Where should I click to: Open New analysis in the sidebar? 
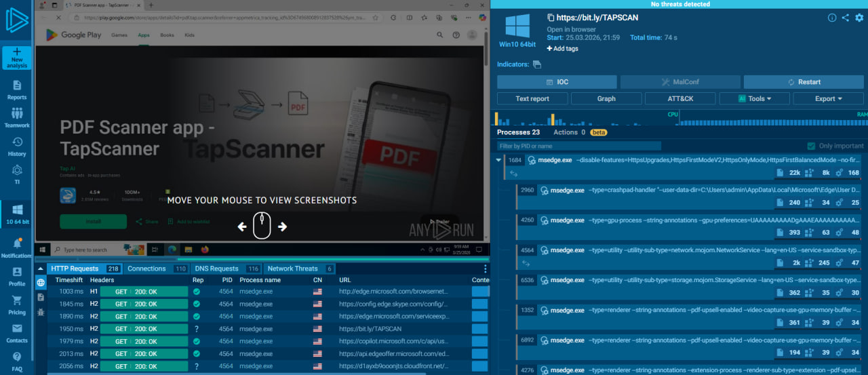16,58
